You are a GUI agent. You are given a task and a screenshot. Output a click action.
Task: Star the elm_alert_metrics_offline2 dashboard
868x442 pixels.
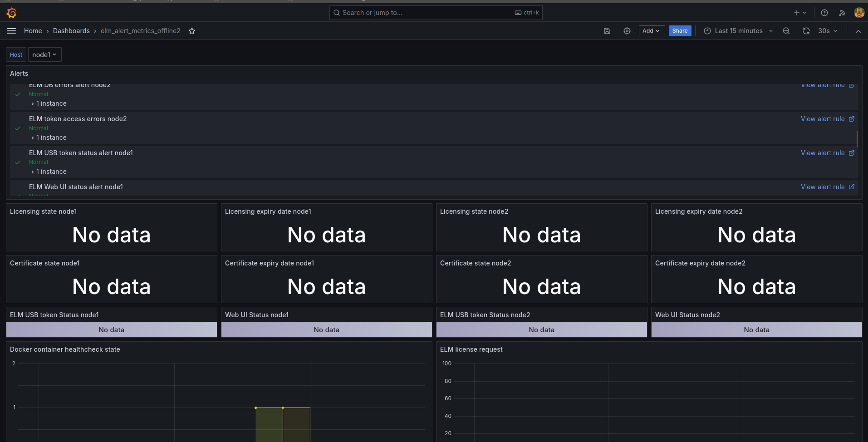point(192,31)
